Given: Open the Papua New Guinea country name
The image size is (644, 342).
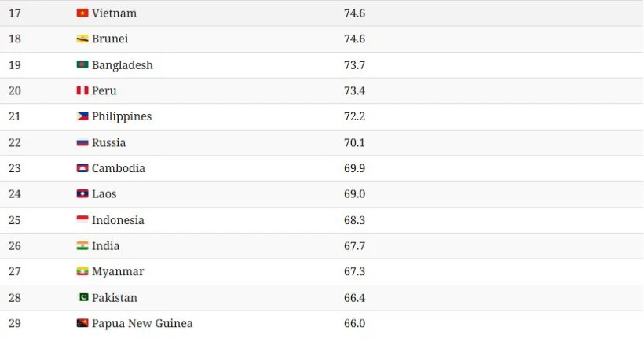Looking at the screenshot, I should (142, 323).
